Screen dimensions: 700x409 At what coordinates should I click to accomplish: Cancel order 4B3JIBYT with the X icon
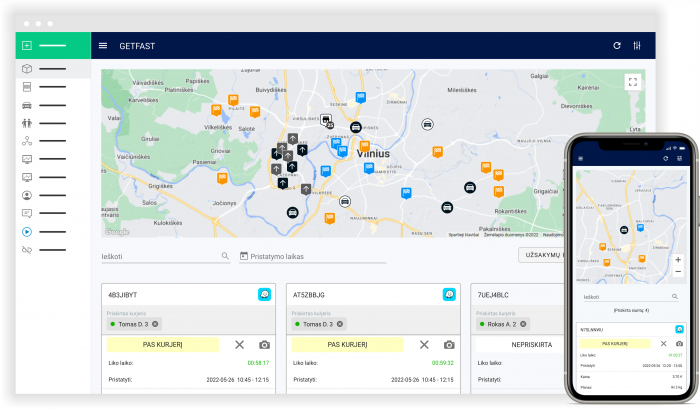click(240, 345)
